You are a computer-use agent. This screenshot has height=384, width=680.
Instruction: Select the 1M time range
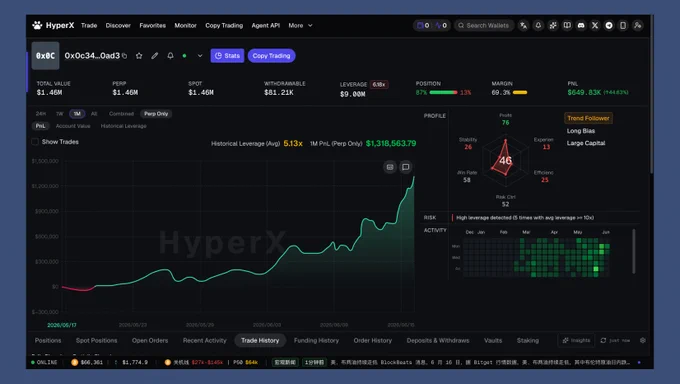tap(77, 114)
